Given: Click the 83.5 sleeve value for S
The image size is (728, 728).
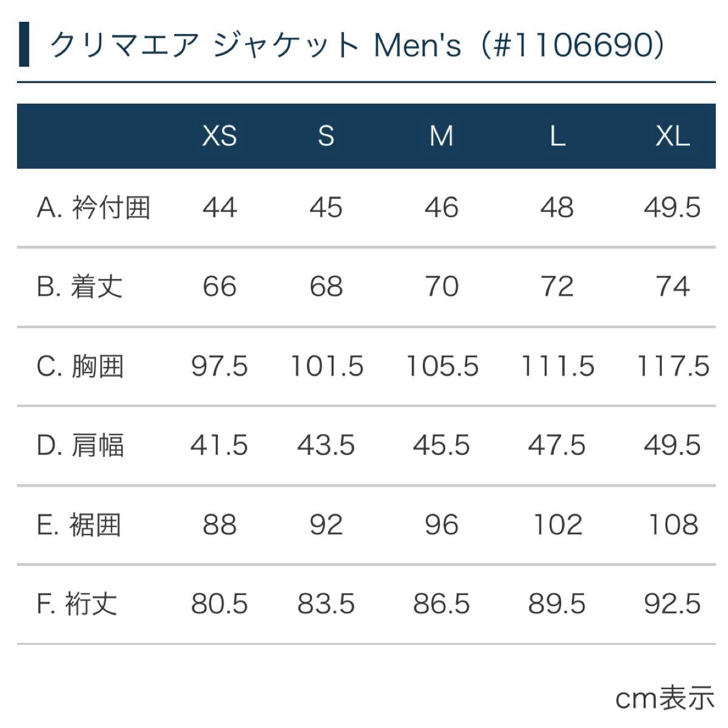Looking at the screenshot, I should coord(326,604).
